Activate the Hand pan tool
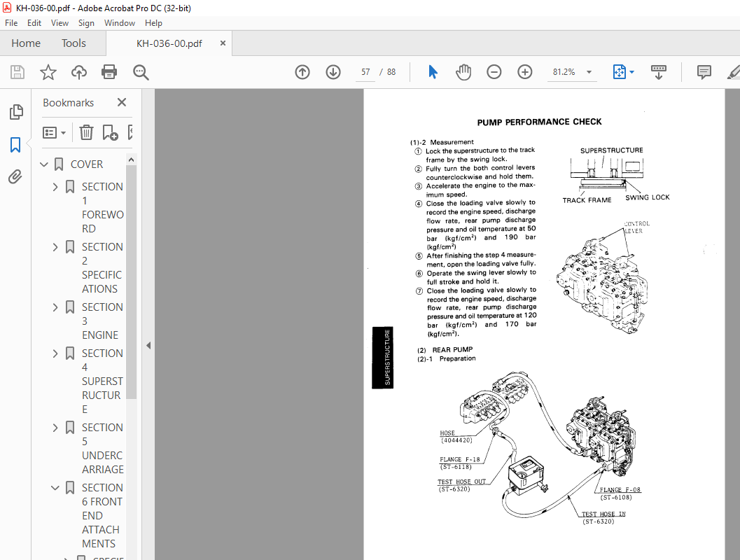The image size is (740, 560). (463, 72)
